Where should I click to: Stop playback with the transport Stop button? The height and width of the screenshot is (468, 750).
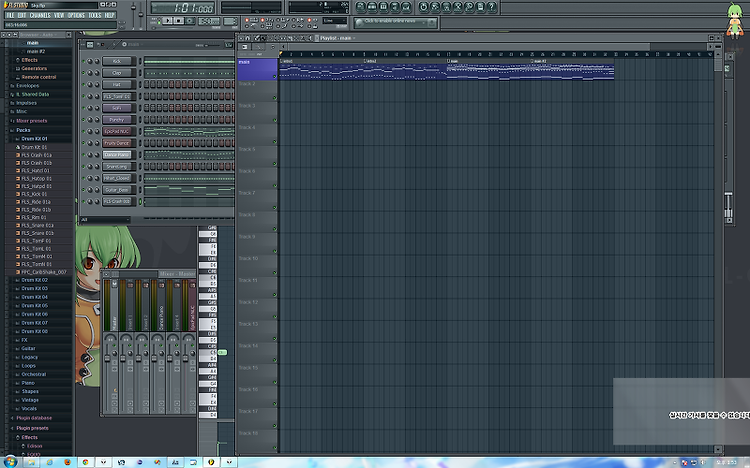point(178,21)
